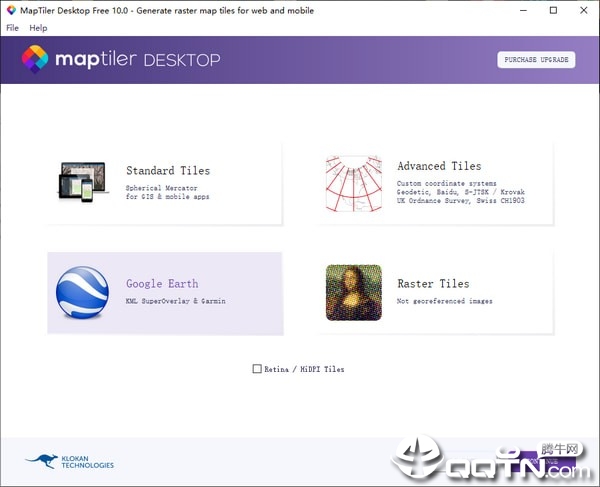
Task: Click the 'Custom coordinate systems' description text
Action: click(x=447, y=184)
